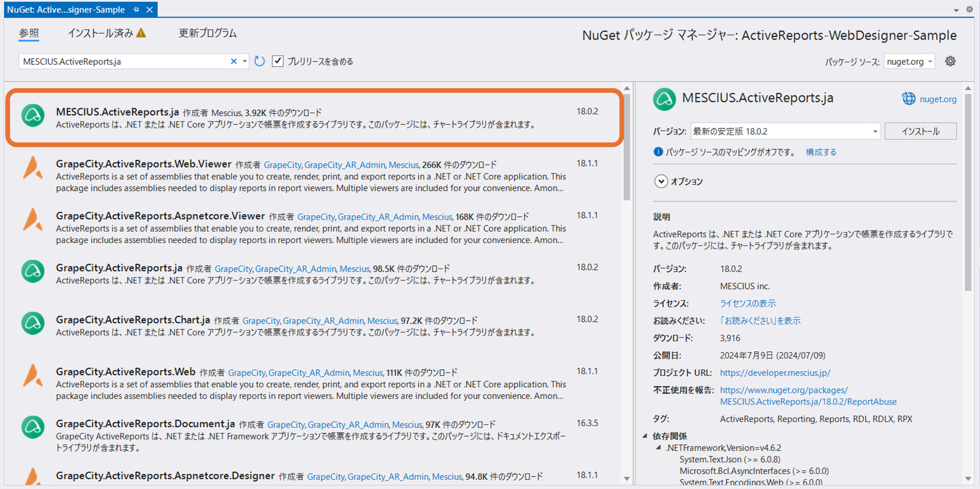This screenshot has width=980, height=489.
Task: Click the MESCIUS.ActiveReports.ja package icon in list
Action: (33, 116)
